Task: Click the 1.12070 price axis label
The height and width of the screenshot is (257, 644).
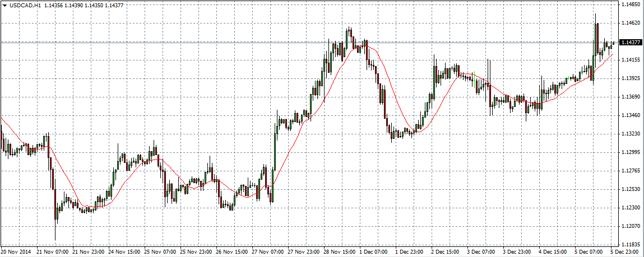Action: pyautogui.click(x=631, y=227)
